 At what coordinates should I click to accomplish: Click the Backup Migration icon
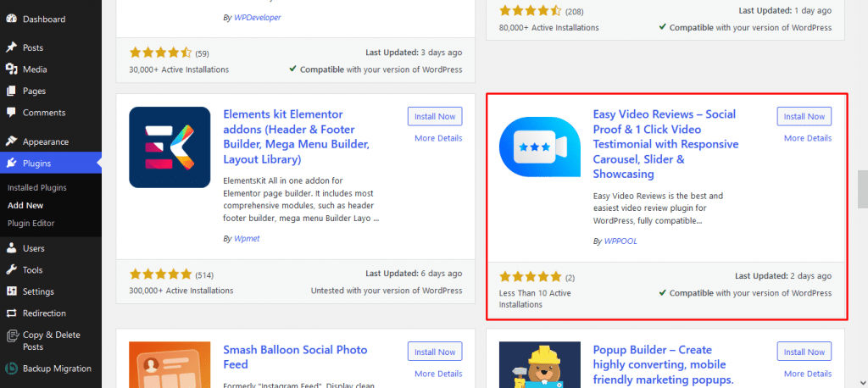pyautogui.click(x=11, y=368)
